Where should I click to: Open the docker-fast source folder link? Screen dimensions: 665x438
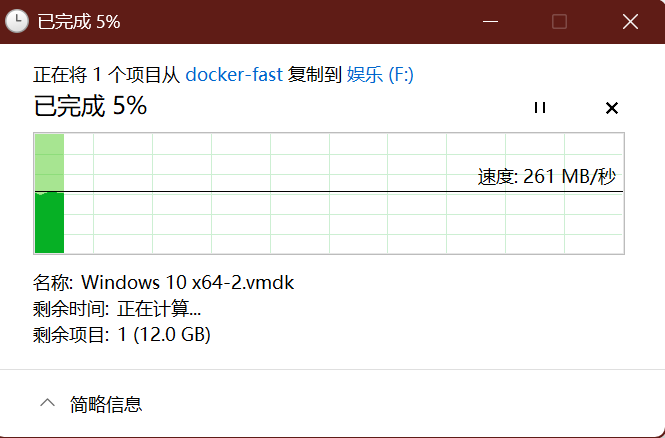(235, 74)
